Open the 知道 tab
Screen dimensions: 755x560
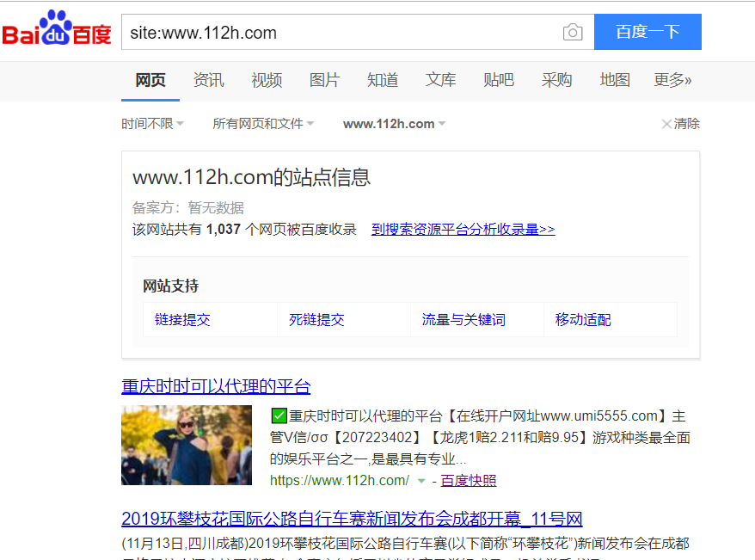383,80
